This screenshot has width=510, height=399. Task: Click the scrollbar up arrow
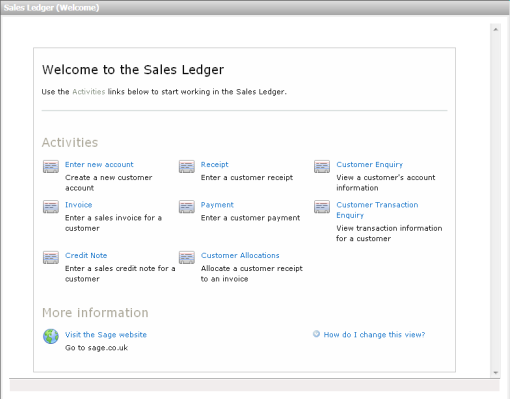coord(496,30)
